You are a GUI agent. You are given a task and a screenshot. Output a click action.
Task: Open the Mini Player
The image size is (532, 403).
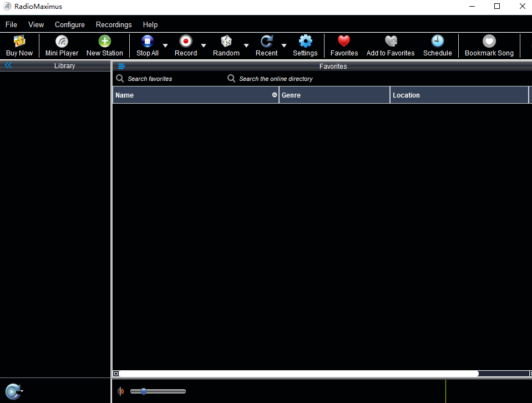click(61, 45)
